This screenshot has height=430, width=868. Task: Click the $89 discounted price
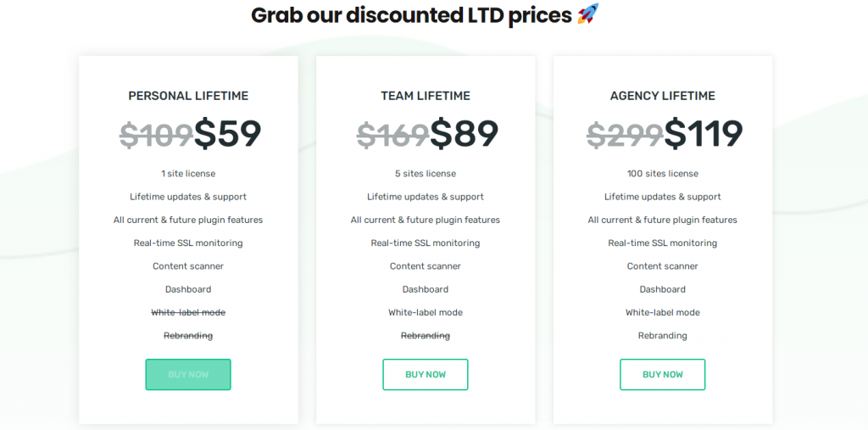[x=465, y=133]
